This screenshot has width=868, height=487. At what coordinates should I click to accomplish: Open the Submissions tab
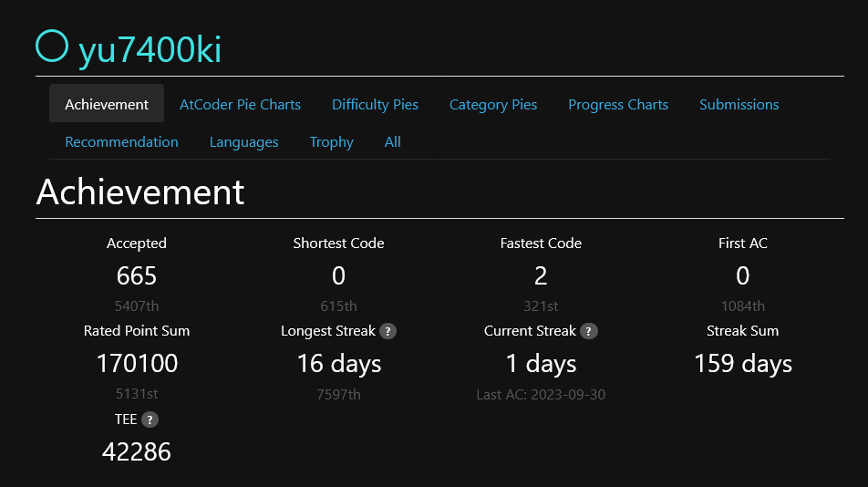(x=739, y=104)
